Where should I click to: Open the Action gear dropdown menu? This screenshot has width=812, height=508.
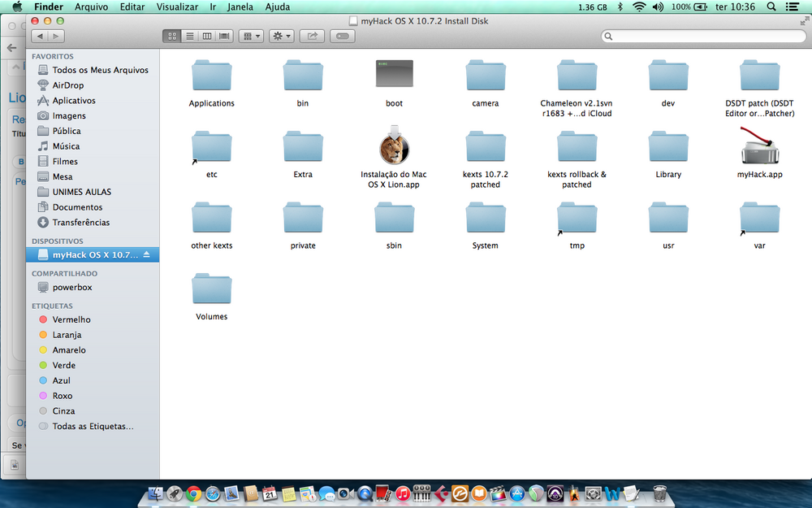coord(282,36)
